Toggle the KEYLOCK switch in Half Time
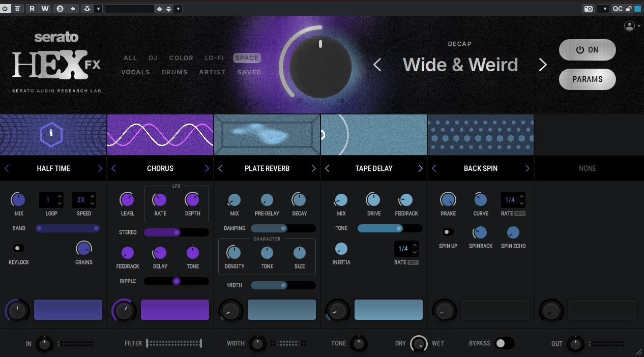 tap(19, 248)
